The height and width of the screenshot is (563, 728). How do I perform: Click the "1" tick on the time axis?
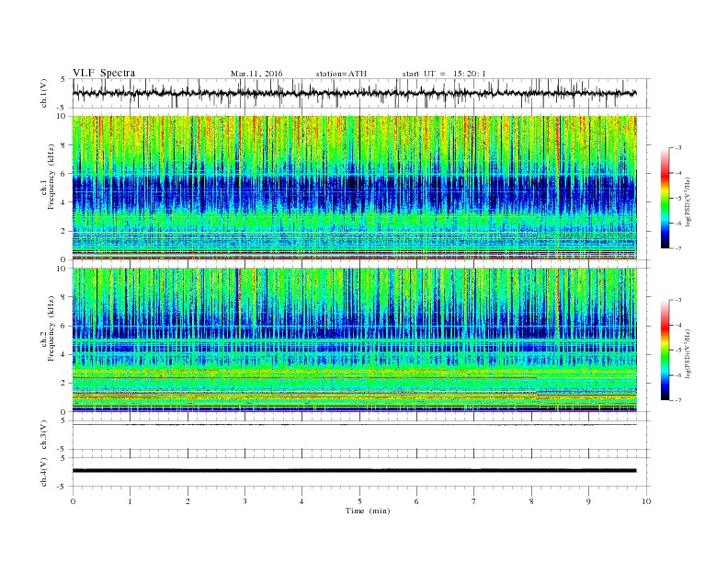coord(130,501)
